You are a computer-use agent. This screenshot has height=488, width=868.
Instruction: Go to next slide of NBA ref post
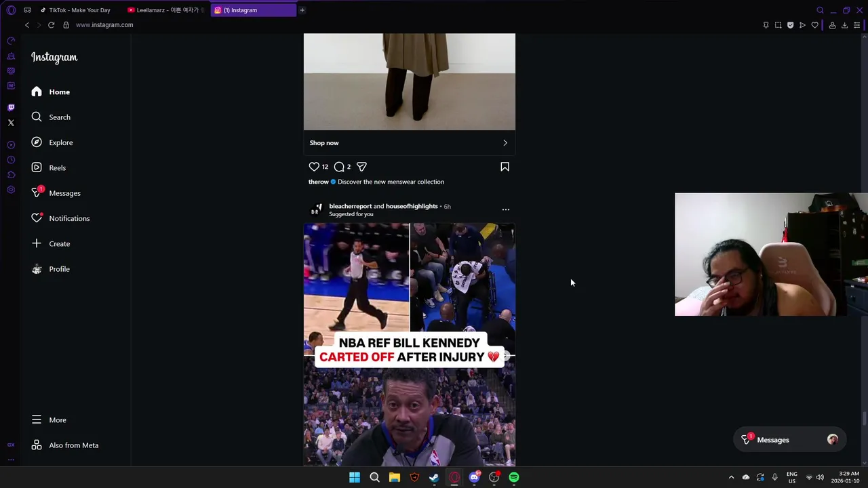point(505,355)
